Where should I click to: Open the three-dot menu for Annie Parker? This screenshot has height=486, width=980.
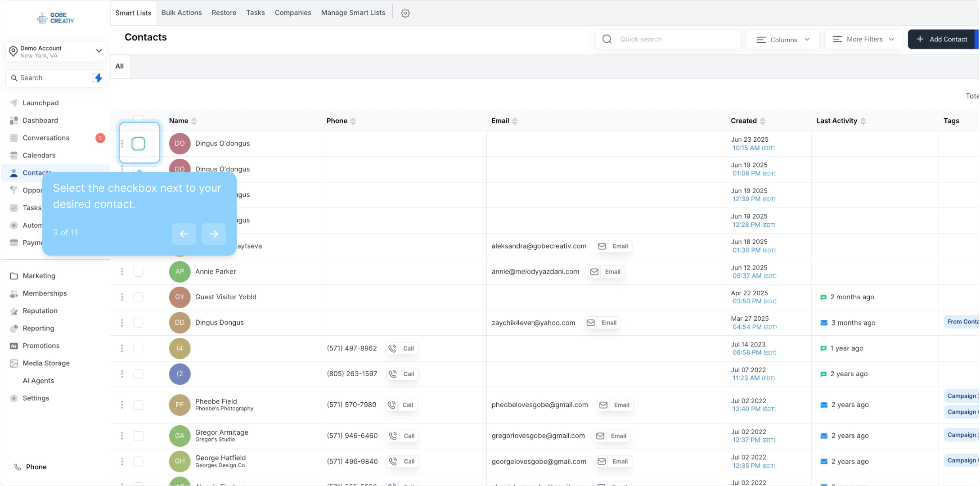(x=122, y=272)
